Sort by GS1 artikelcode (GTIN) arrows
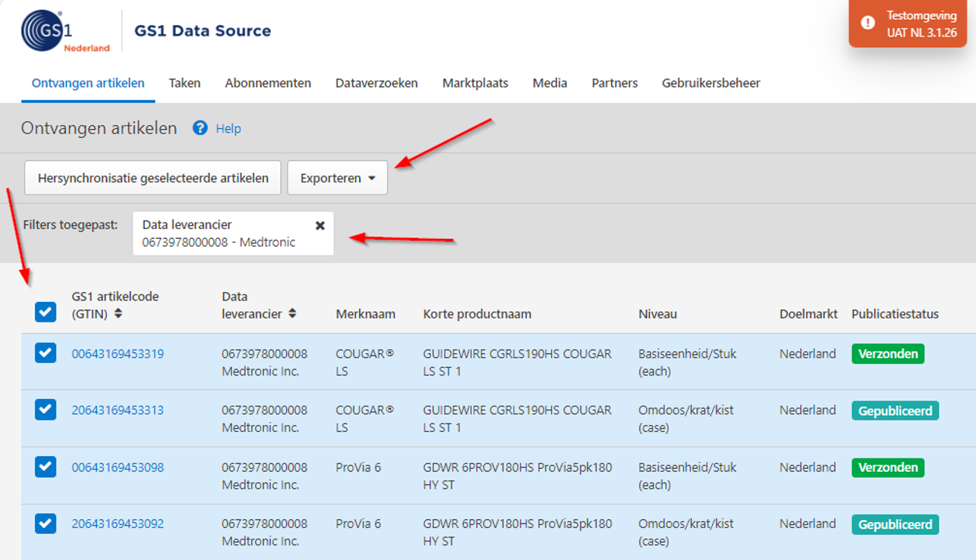 [x=119, y=314]
